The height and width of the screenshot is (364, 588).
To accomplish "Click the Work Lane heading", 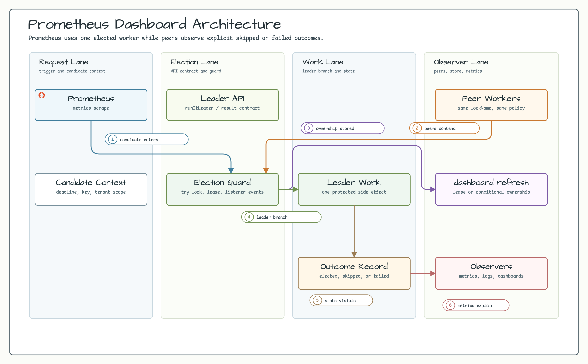I will click(x=323, y=62).
